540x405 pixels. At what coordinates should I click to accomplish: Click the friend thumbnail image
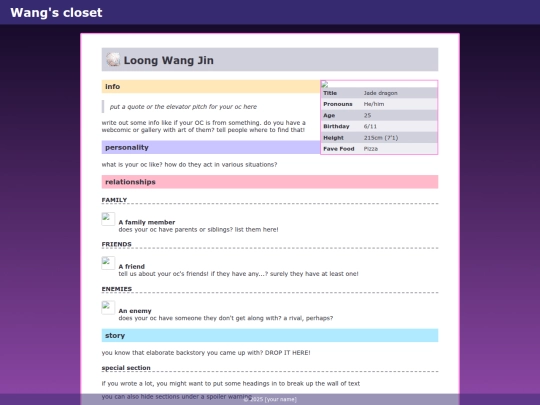coord(108,263)
